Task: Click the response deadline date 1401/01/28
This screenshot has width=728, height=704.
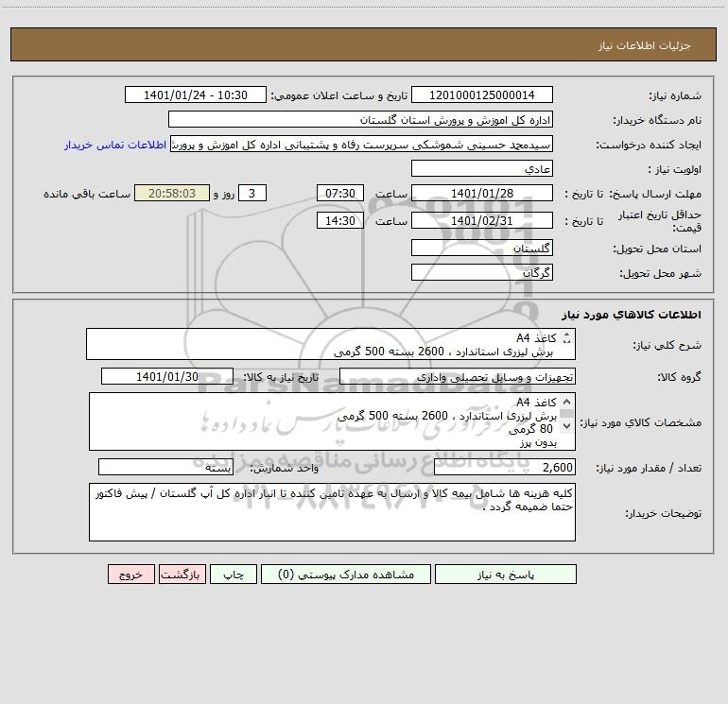Action: (x=482, y=193)
